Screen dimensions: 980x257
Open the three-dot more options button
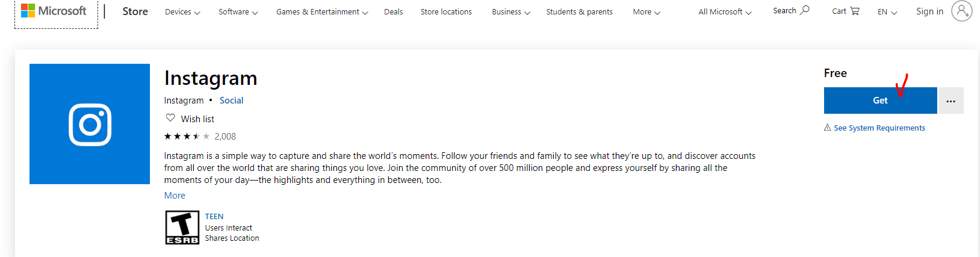(x=951, y=101)
